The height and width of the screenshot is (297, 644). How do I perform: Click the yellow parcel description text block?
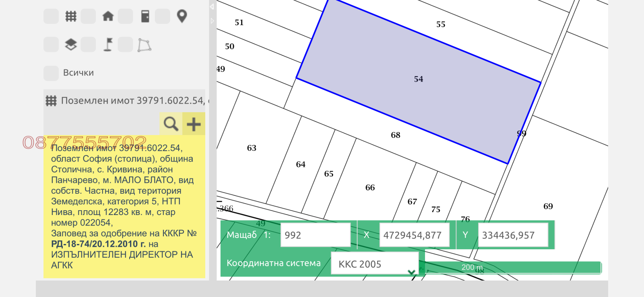124,207
